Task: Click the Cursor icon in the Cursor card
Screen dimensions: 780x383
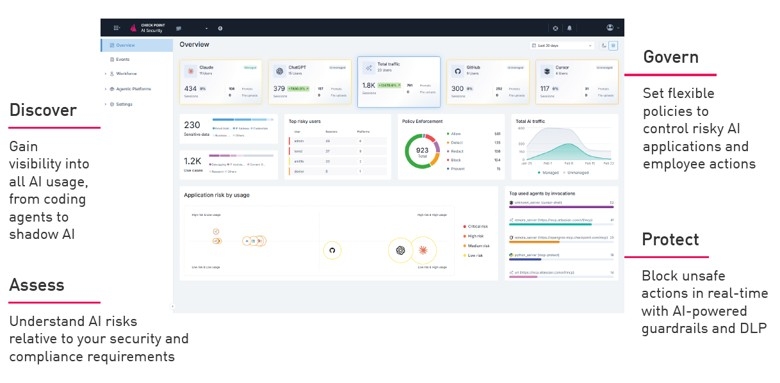Action: [547, 71]
